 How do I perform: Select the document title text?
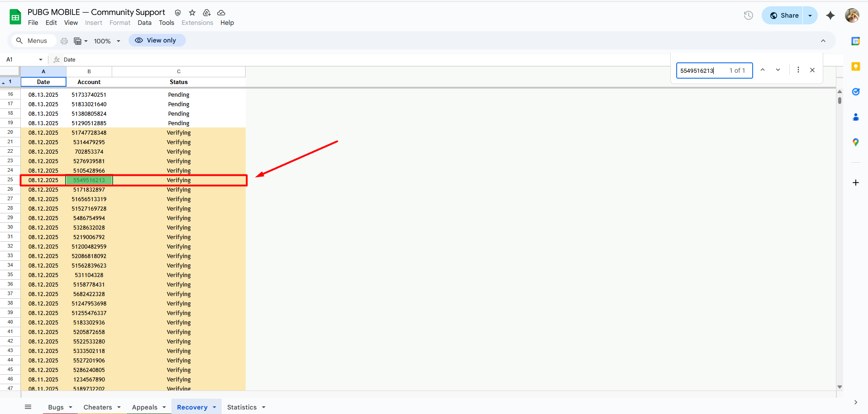96,12
